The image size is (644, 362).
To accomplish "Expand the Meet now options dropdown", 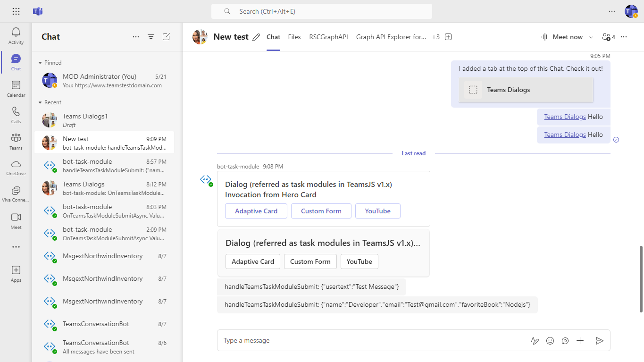I will [591, 37].
